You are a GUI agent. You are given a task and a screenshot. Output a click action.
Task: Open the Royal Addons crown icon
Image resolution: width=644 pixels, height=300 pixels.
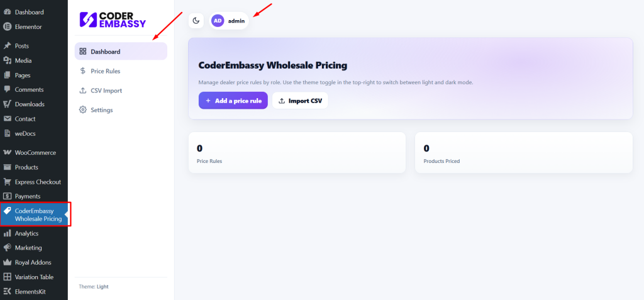click(8, 262)
